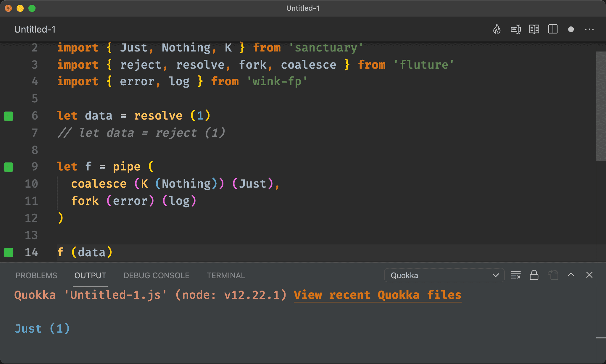The height and width of the screenshot is (364, 606).
Task: Split the editor to the right
Action: [553, 29]
